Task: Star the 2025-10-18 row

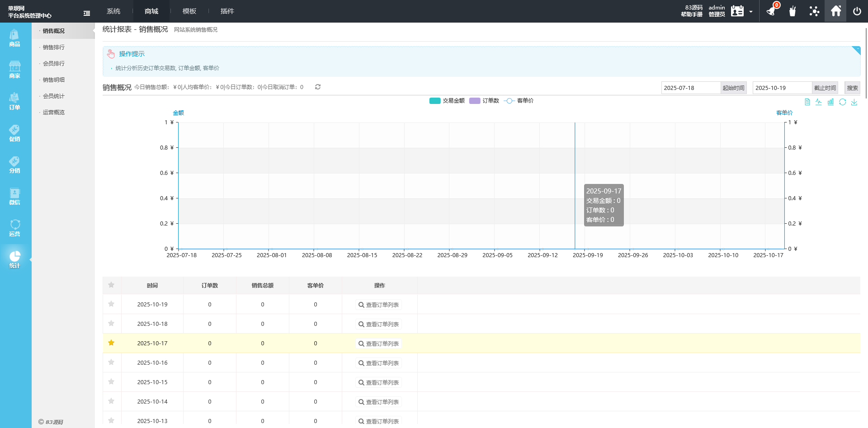Action: [111, 323]
